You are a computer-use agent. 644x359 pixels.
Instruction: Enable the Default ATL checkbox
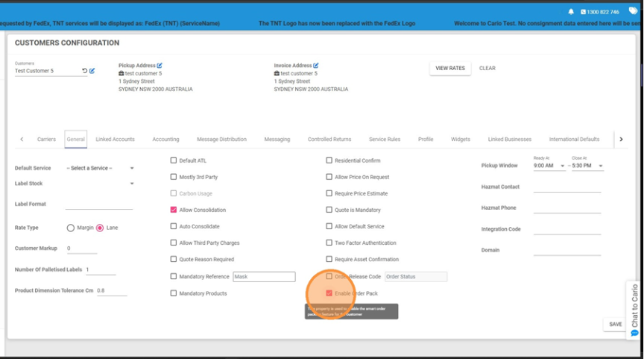coord(174,160)
